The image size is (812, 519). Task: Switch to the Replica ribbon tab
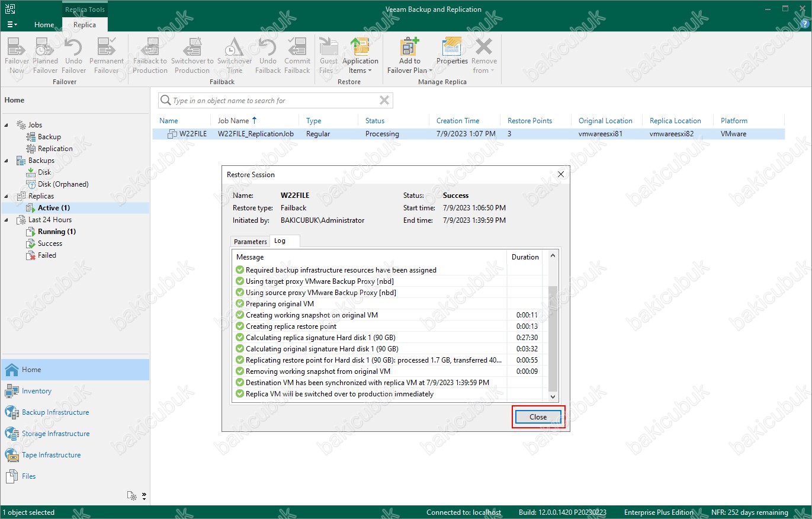(x=85, y=25)
